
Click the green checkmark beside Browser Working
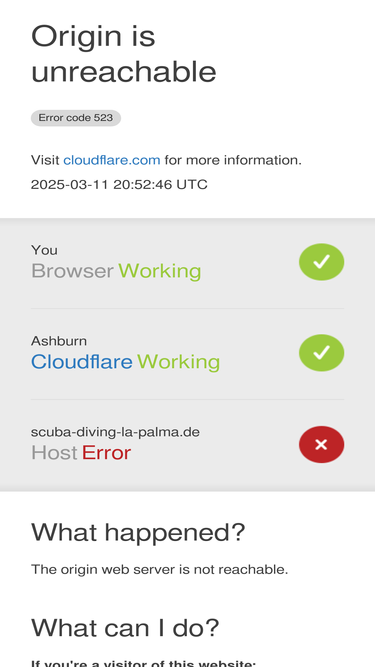pyautogui.click(x=321, y=262)
